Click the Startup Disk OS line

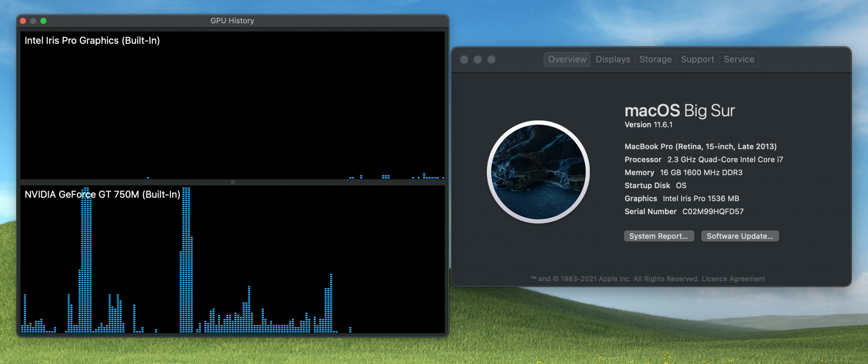tap(655, 185)
